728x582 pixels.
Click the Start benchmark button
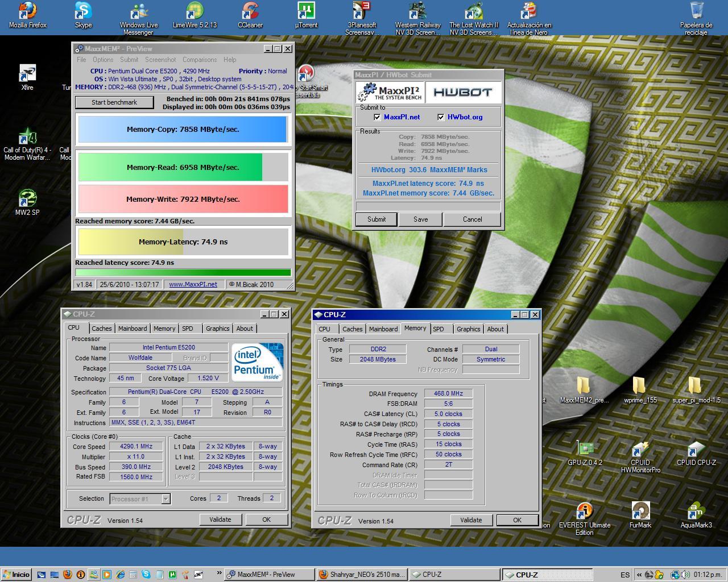click(114, 102)
